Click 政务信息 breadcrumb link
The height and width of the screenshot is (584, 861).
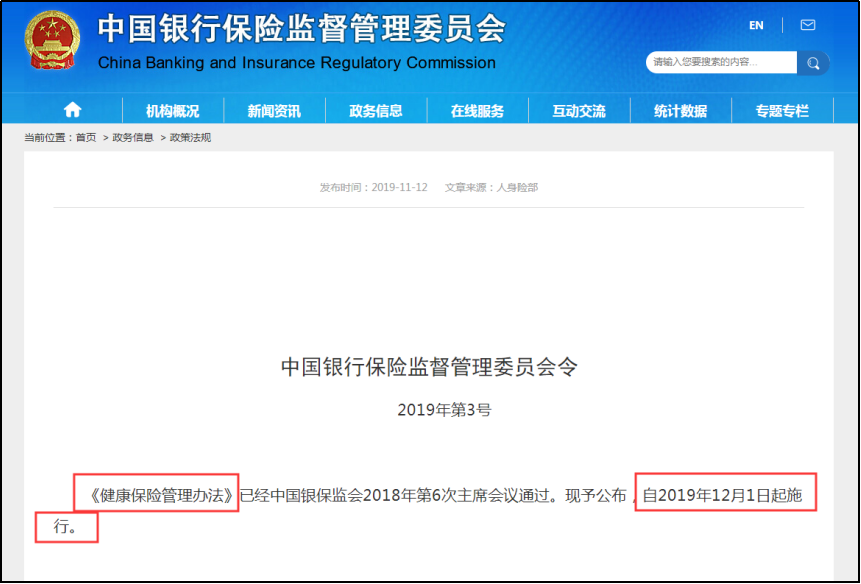(133, 138)
